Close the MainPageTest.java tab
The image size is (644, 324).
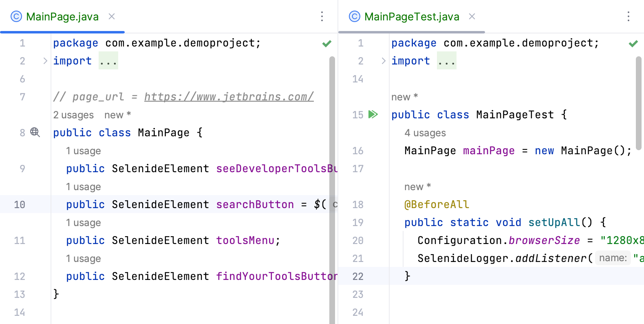(x=472, y=16)
